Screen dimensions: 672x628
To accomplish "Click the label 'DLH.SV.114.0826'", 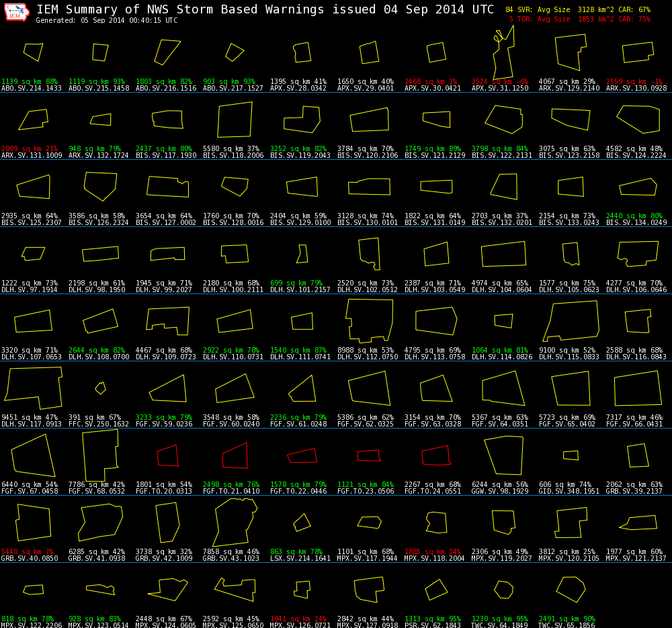I will coord(502,357).
